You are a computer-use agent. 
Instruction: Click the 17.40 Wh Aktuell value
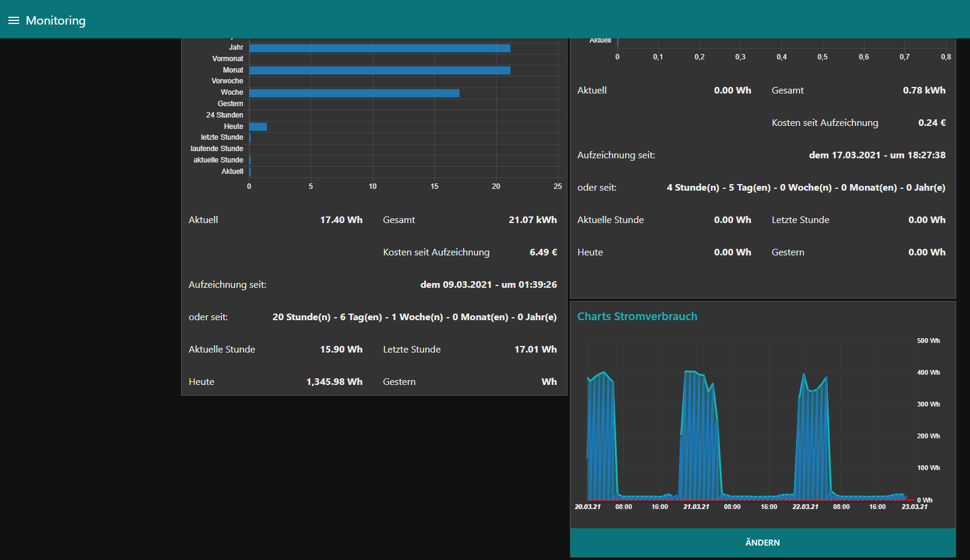pos(341,220)
